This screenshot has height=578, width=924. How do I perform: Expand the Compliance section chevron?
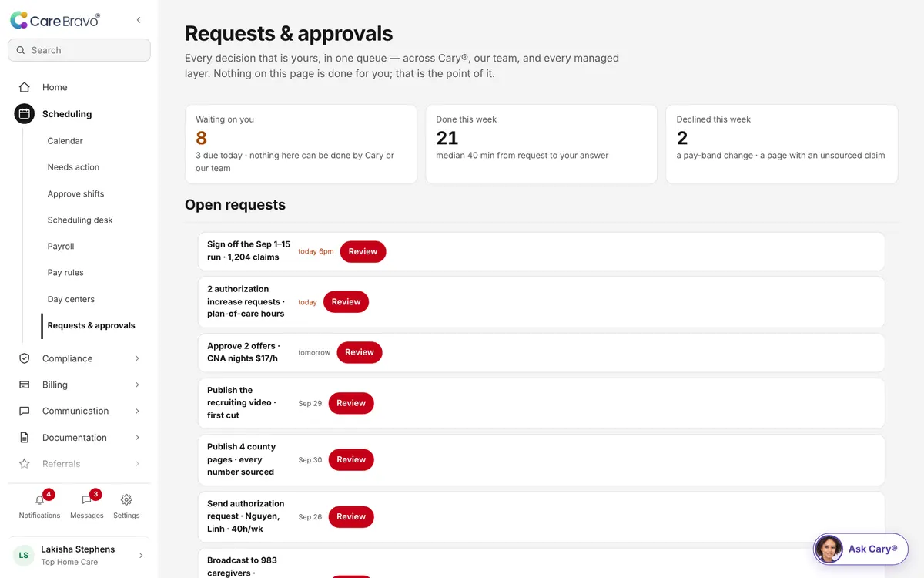137,358
